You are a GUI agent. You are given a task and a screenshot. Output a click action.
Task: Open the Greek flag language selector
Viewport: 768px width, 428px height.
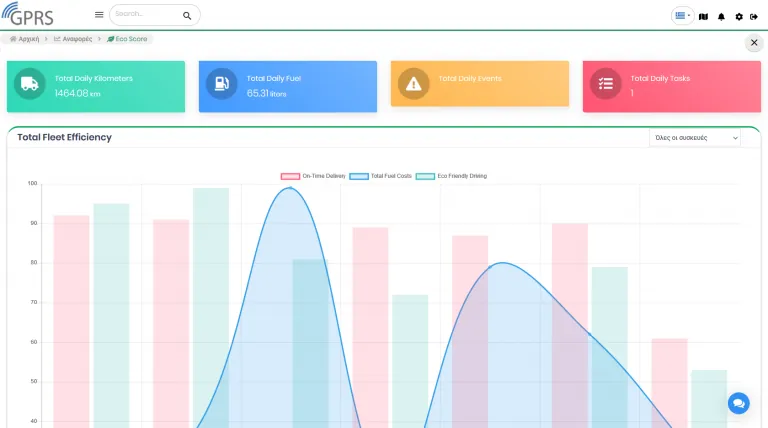click(x=682, y=16)
